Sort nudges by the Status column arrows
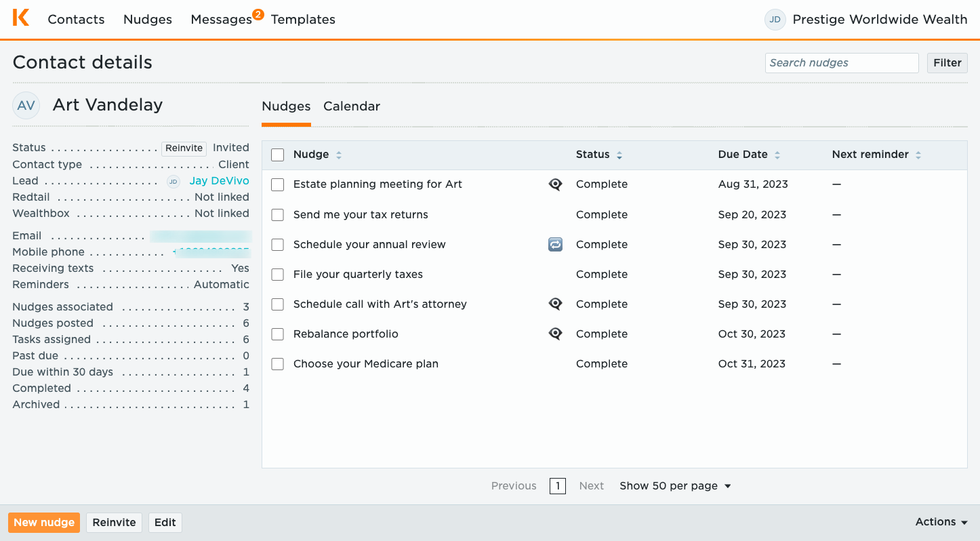 [619, 155]
